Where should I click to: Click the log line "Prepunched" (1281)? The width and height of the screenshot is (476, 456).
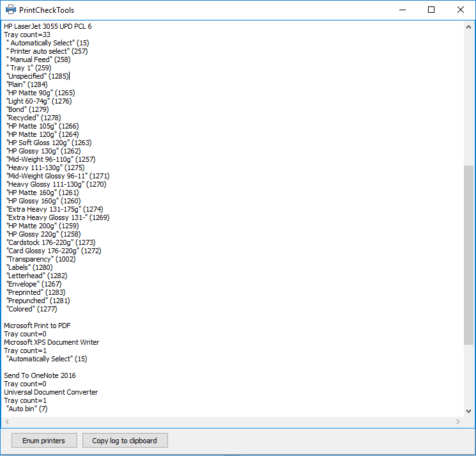[38, 301]
